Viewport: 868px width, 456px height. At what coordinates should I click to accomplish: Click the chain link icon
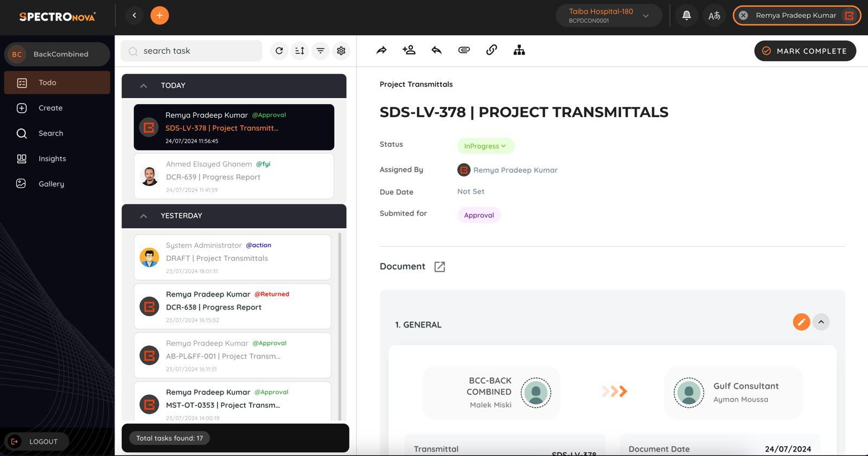pyautogui.click(x=492, y=50)
